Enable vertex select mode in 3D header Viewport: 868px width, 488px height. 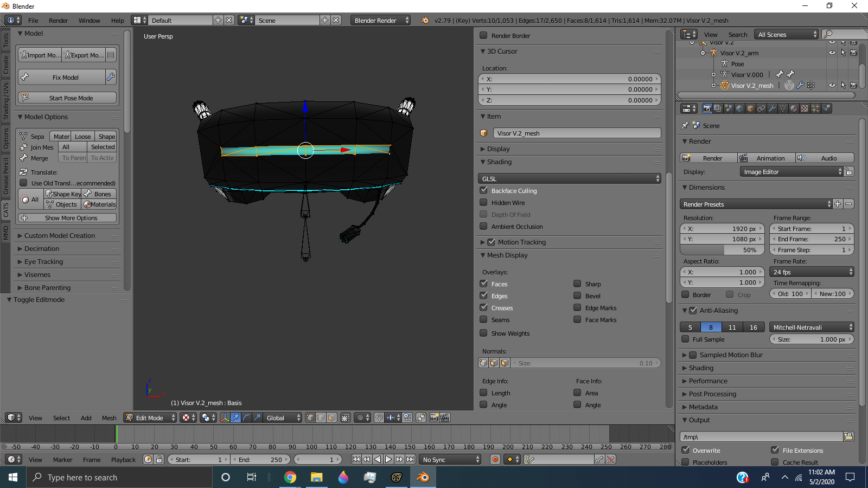click(x=310, y=418)
